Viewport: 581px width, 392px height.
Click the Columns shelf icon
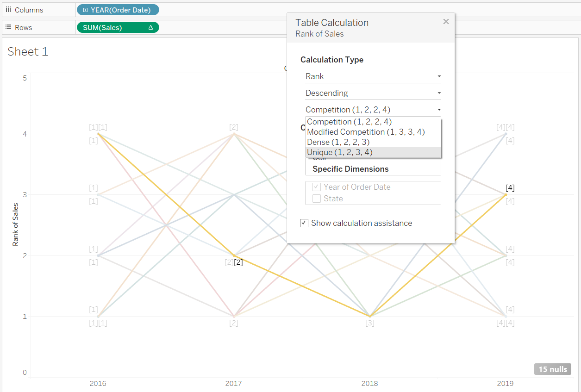(8, 10)
